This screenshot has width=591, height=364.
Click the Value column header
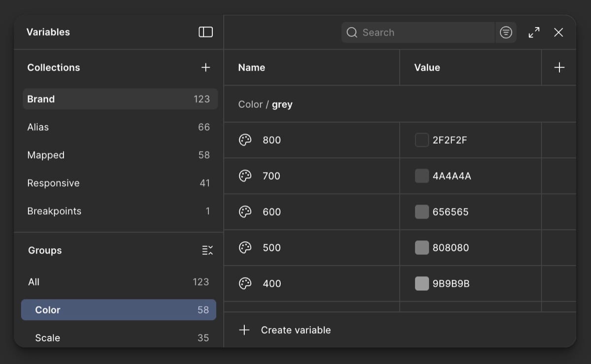point(427,67)
